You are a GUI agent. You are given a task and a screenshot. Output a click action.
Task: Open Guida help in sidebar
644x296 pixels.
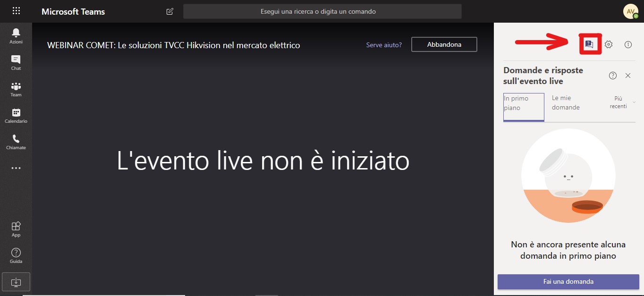[x=16, y=255]
